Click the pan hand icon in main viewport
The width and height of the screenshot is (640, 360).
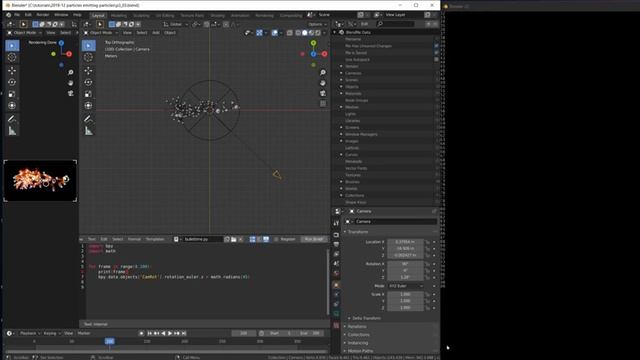[323, 83]
